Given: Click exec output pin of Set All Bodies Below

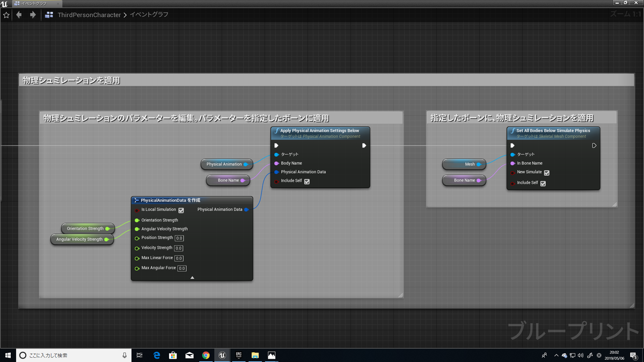Looking at the screenshot, I should [x=594, y=145].
